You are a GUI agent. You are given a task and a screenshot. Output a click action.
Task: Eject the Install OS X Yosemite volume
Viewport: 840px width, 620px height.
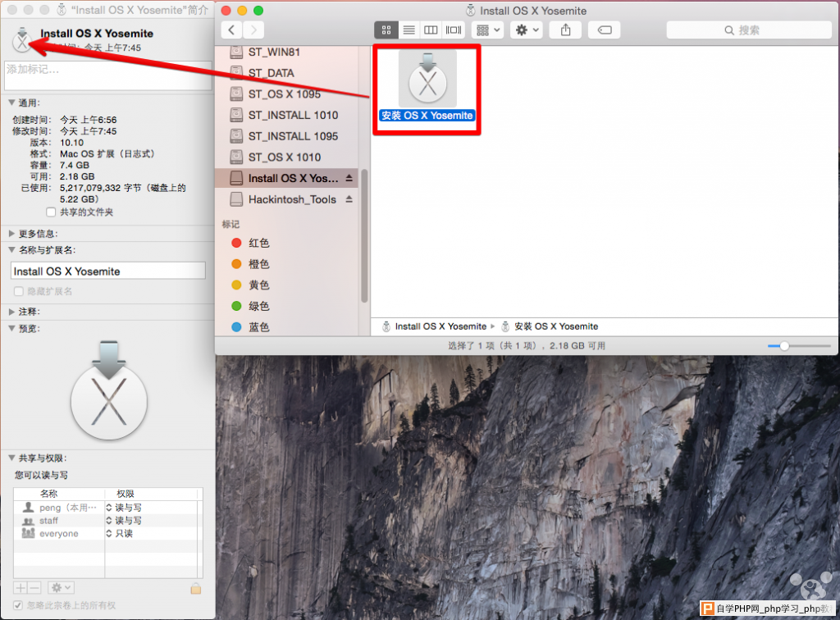[349, 178]
